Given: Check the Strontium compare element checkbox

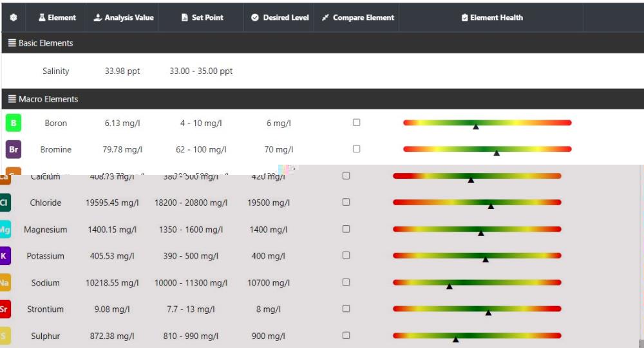Looking at the screenshot, I should point(346,309).
